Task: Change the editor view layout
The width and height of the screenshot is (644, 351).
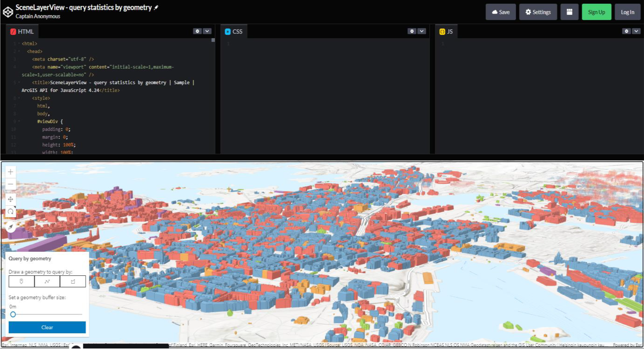Action: coord(569,12)
